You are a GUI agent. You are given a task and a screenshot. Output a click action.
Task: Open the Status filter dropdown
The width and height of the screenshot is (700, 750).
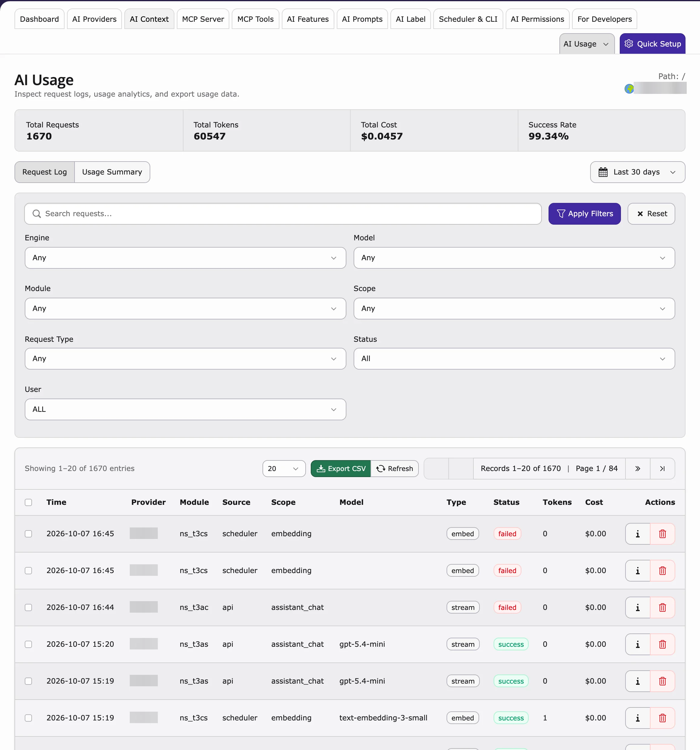tap(514, 358)
